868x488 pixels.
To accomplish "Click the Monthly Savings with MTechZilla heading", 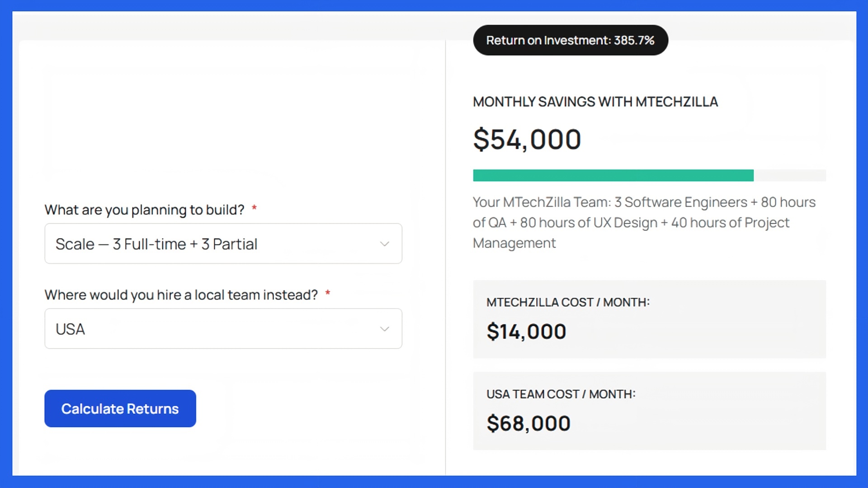I will pyautogui.click(x=595, y=102).
